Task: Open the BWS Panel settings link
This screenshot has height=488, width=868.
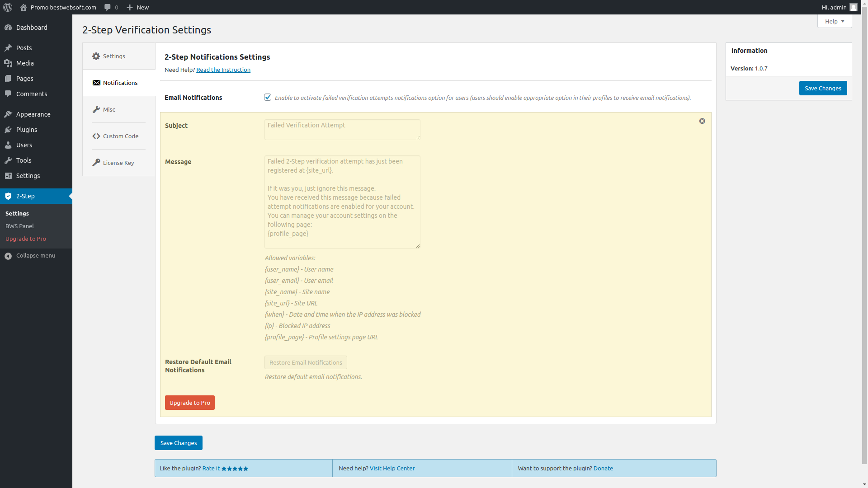Action: pos(19,226)
